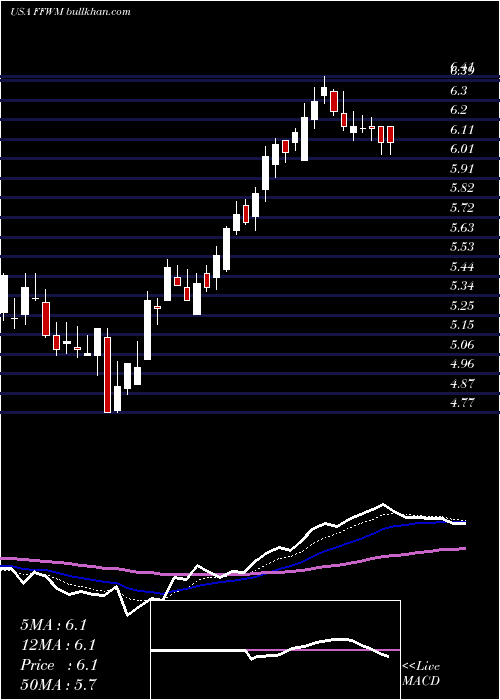Select the 6.2 price axis label
Screen dimensions: 500x700
click(458, 110)
